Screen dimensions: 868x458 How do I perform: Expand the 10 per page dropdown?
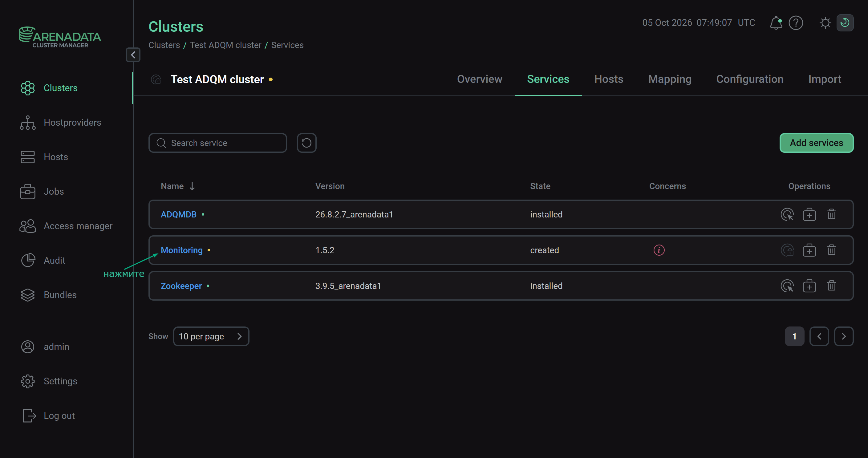point(211,336)
